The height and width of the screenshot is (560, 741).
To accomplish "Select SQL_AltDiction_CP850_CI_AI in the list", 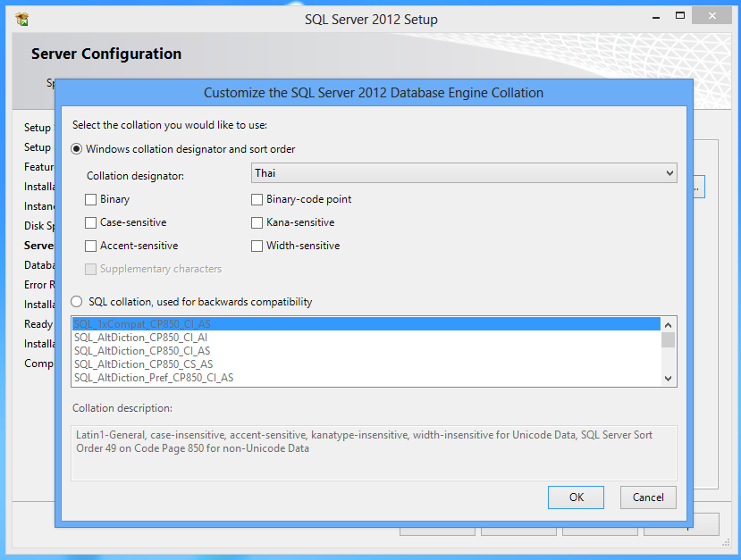I will pos(366,338).
